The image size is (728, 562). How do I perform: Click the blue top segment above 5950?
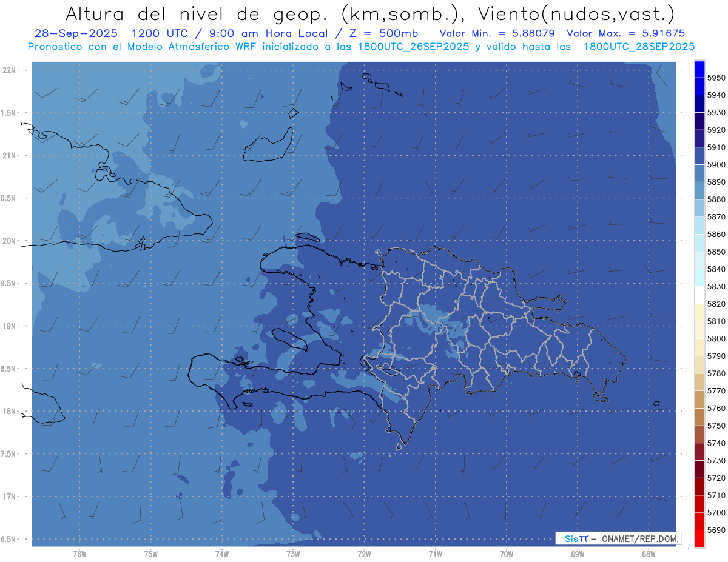699,69
